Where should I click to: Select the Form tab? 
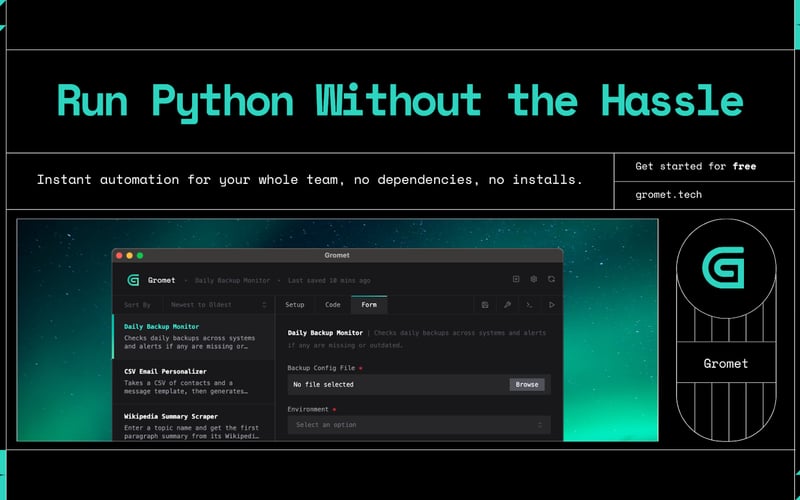point(369,304)
